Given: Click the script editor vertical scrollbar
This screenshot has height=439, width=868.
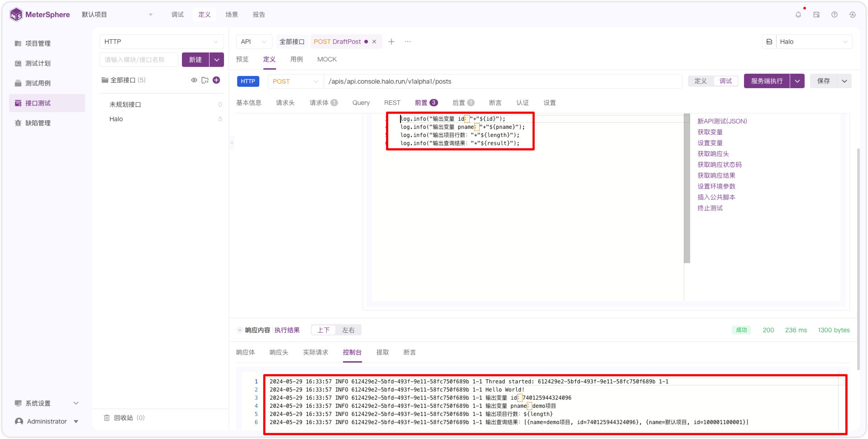Looking at the screenshot, I should tap(687, 188).
